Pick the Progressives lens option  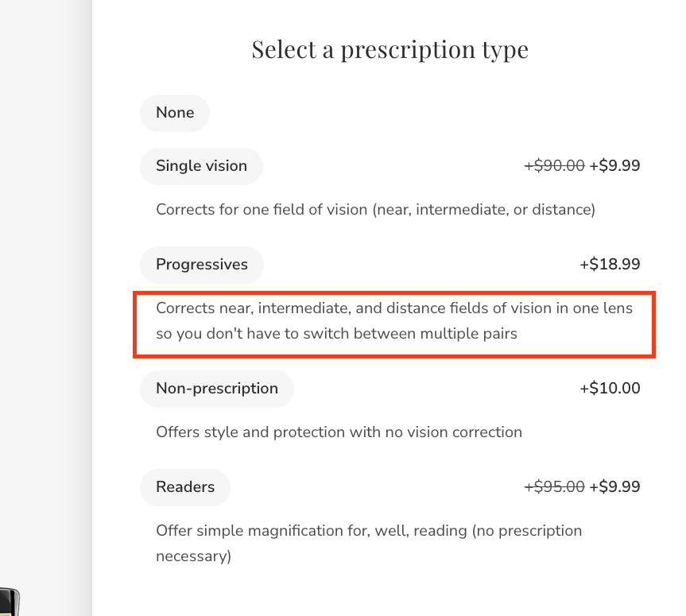[202, 265]
